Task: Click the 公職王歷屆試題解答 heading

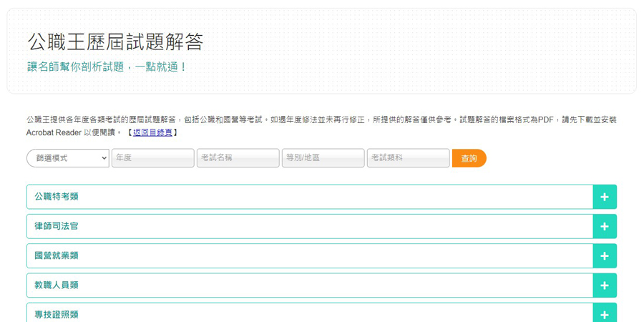Action: pos(115,42)
